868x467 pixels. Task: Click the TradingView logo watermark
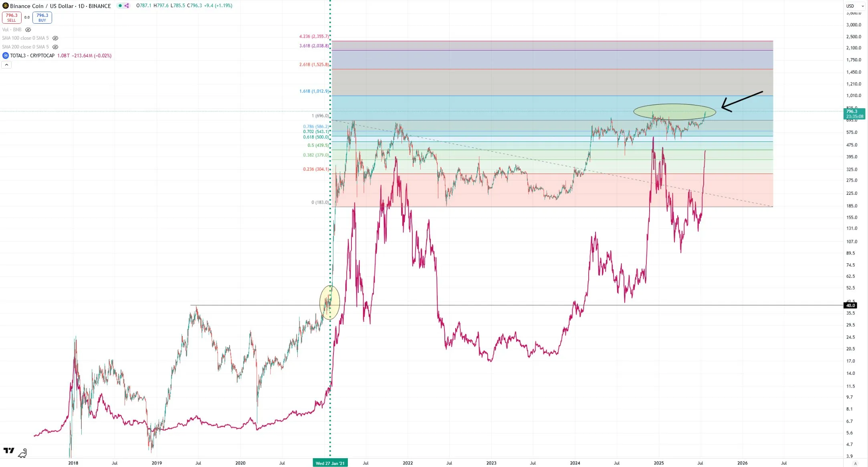9,450
